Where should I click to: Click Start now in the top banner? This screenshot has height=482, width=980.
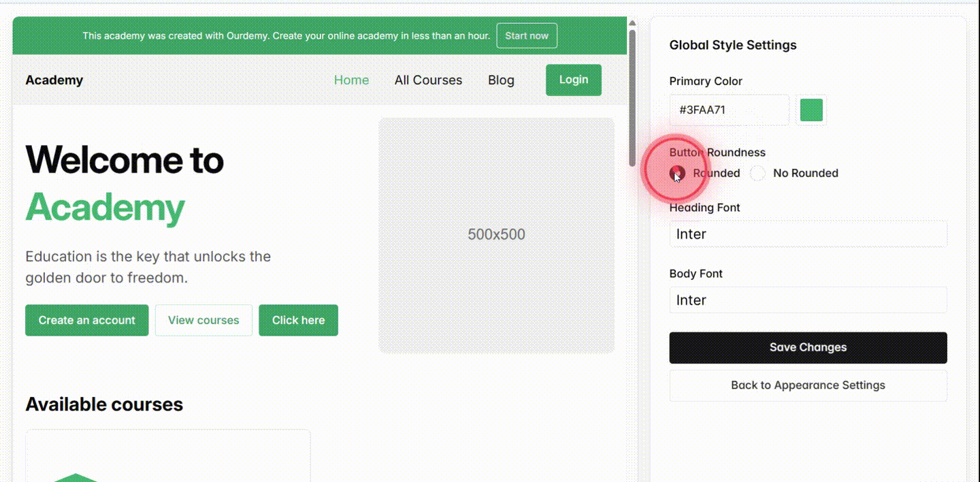coord(527,35)
